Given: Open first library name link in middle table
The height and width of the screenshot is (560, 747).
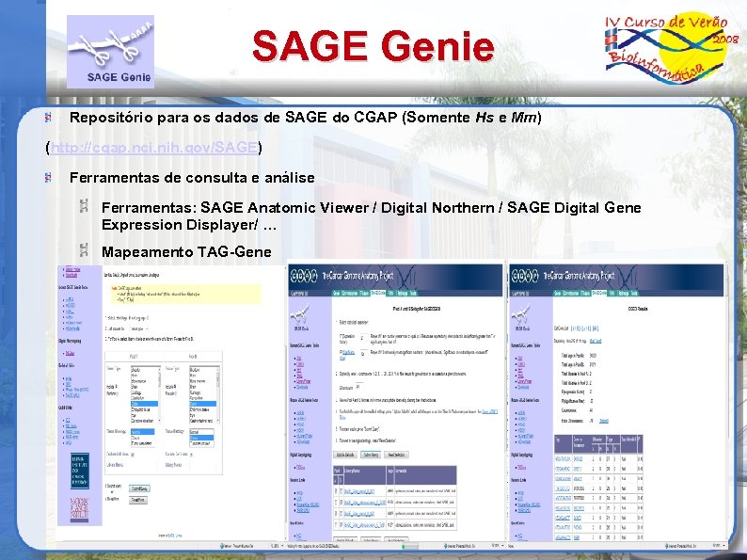Looking at the screenshot, I should pyautogui.click(x=359, y=491).
